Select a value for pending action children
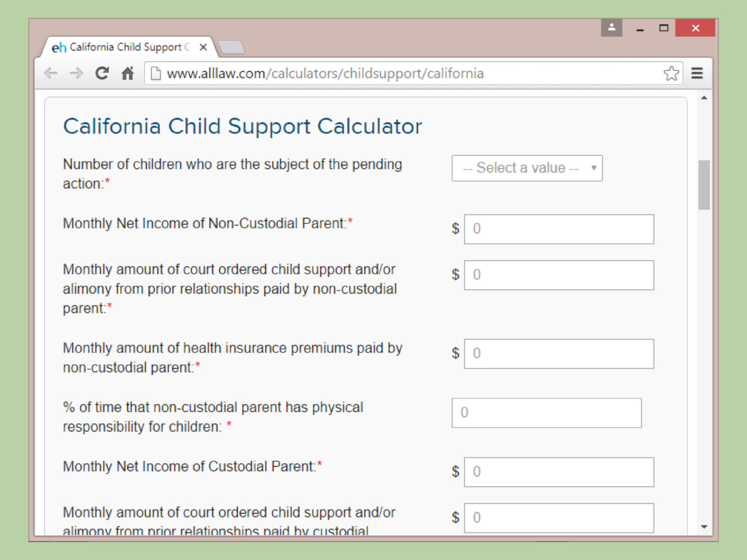Screen dimensions: 747x560 tap(526, 168)
